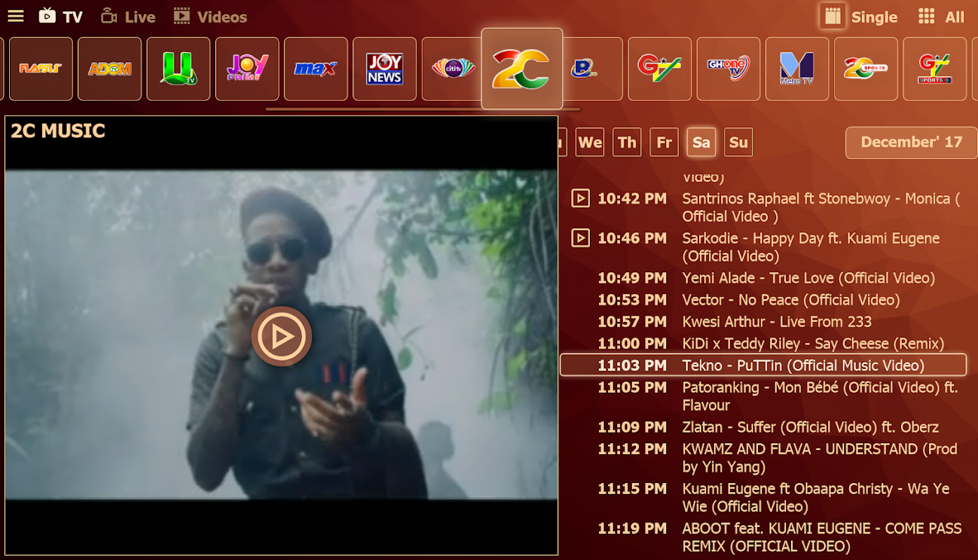Open the Joy Prime channel
The image size is (978, 560).
247,69
